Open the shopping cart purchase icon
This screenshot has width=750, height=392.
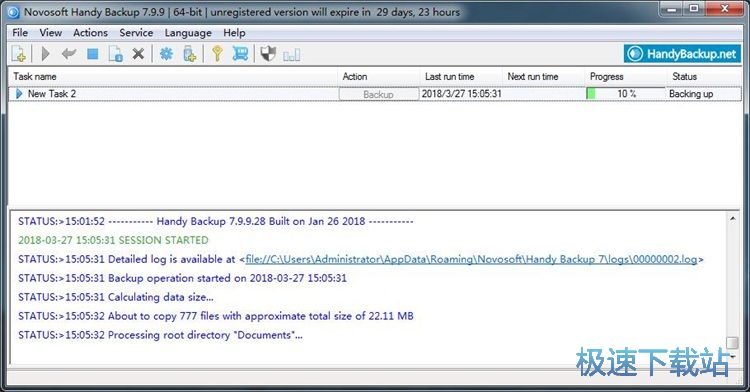[240, 54]
